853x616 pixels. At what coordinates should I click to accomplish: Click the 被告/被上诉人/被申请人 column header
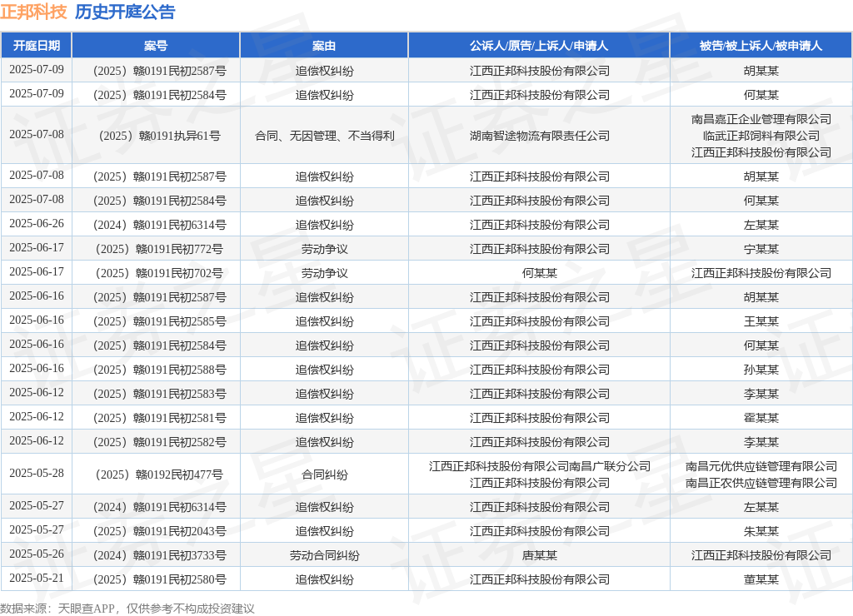[x=761, y=46]
